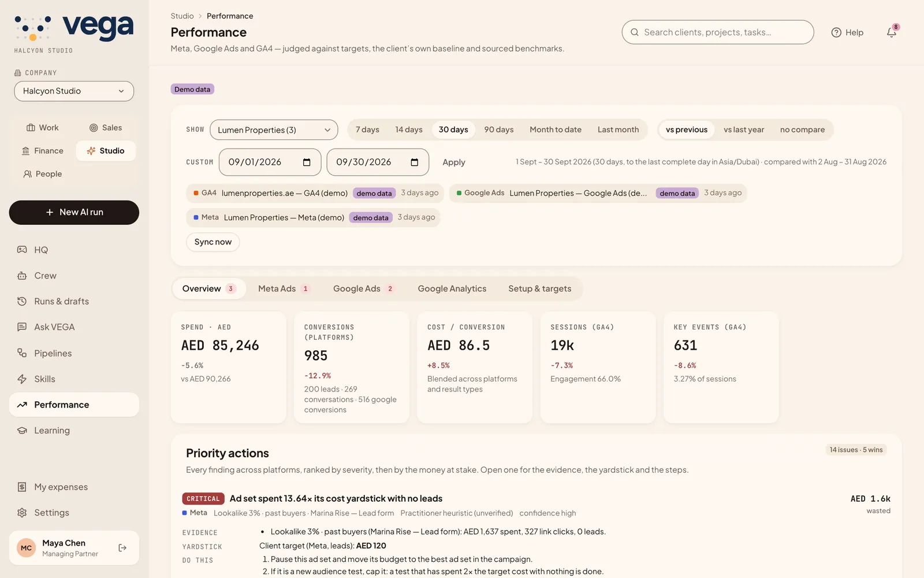Select the 90 days range option
Image resolution: width=924 pixels, height=578 pixels.
tap(499, 129)
